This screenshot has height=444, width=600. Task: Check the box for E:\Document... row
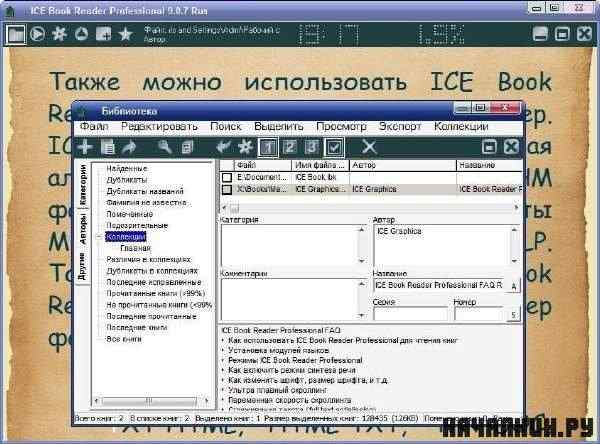click(x=227, y=178)
